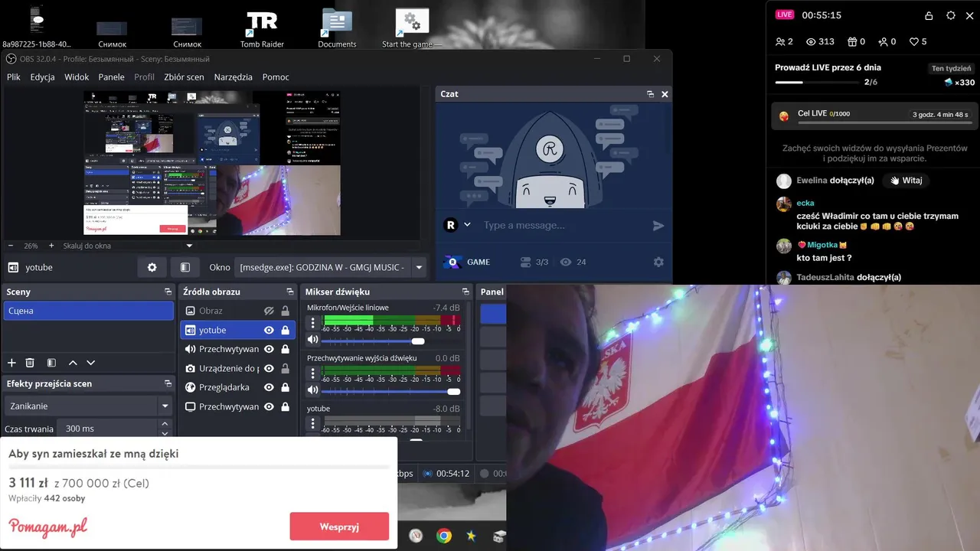Move scene down with arrow icon
The image size is (980, 551).
(91, 363)
